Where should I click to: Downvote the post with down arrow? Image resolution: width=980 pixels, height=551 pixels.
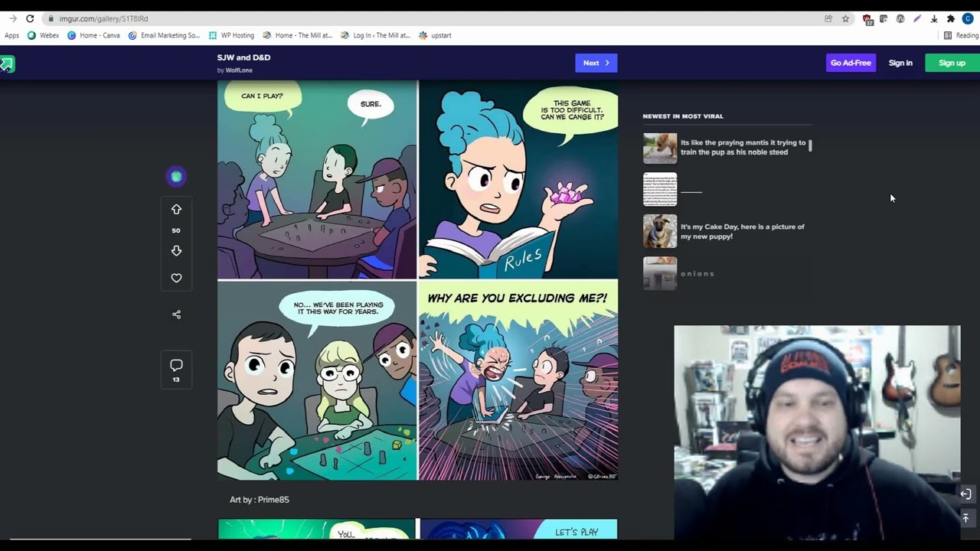pyautogui.click(x=176, y=251)
